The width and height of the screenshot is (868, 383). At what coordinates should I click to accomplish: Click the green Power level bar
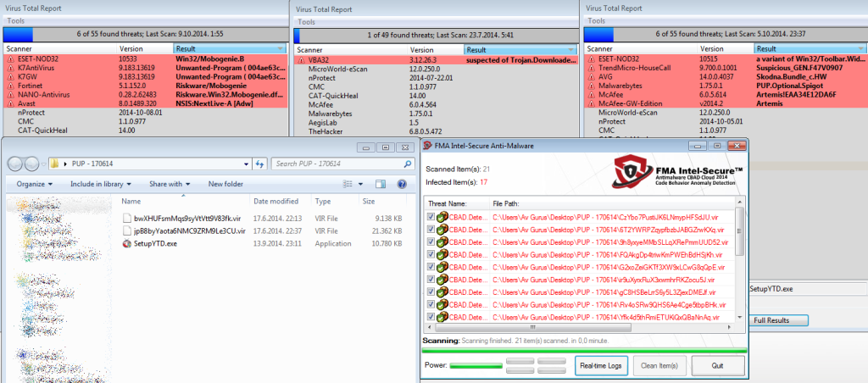click(x=476, y=366)
